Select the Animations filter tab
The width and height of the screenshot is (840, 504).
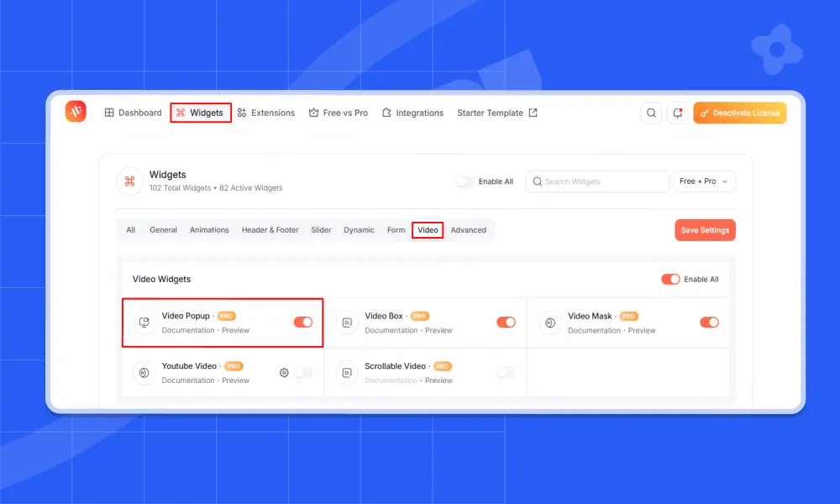pos(209,230)
